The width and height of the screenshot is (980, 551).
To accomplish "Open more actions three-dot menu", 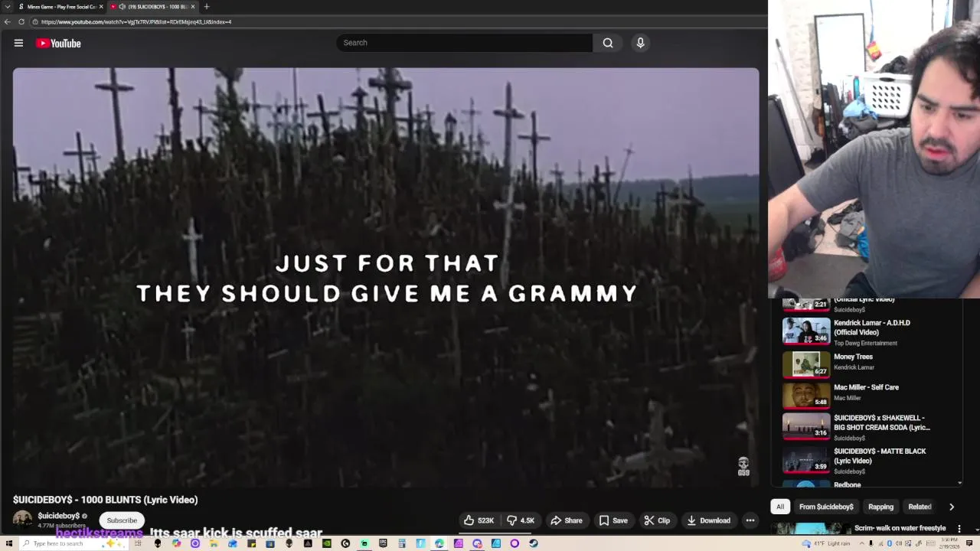I will pyautogui.click(x=750, y=520).
